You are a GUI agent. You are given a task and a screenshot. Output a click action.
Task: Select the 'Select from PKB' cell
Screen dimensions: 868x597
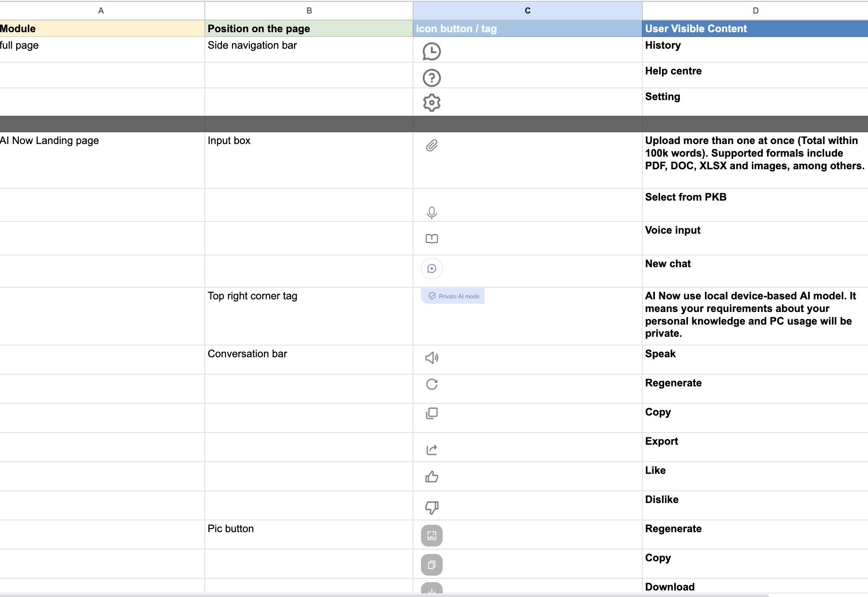tap(755, 205)
